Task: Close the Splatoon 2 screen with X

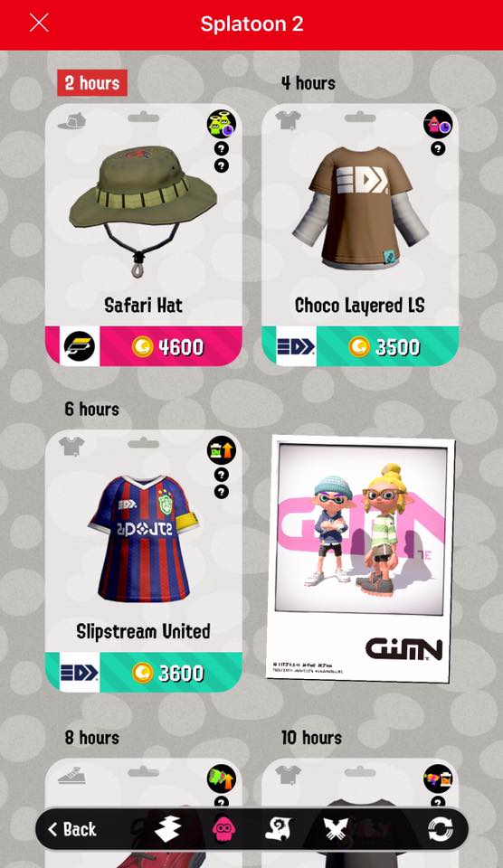Action: click(39, 24)
